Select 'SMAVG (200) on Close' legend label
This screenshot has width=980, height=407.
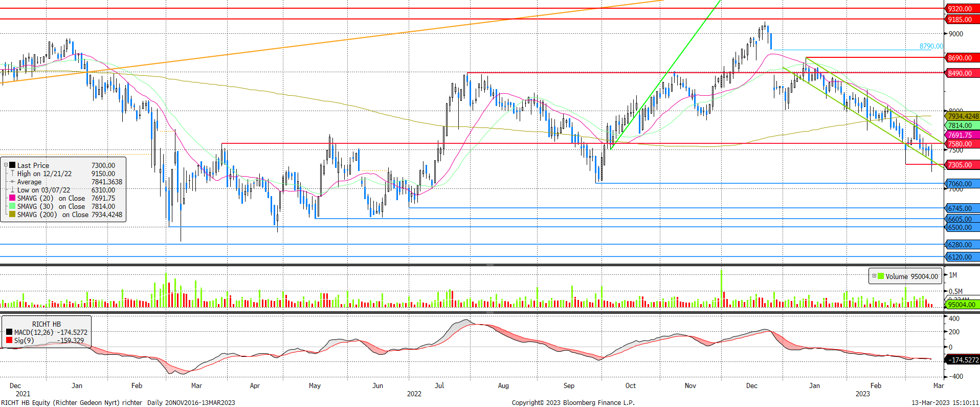[x=53, y=215]
